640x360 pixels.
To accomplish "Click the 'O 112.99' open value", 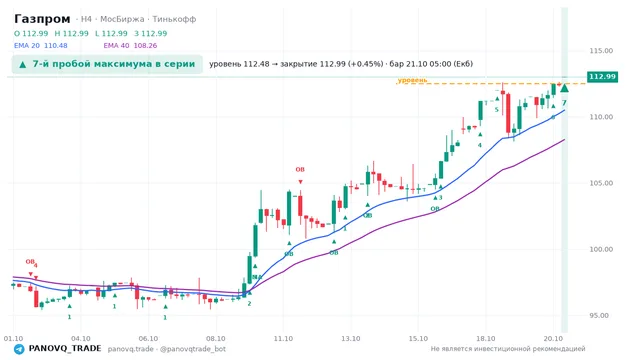I will tap(31, 33).
